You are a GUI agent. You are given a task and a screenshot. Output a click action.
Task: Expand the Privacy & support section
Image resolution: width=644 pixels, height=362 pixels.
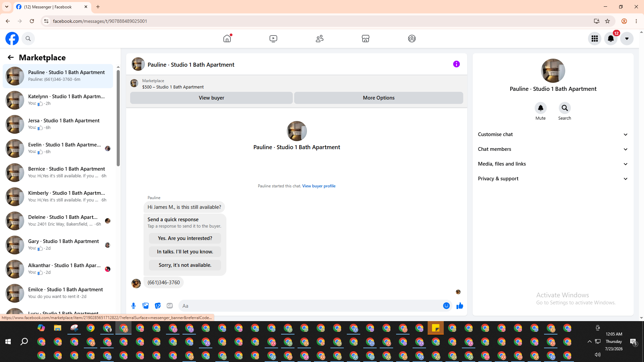pyautogui.click(x=553, y=179)
